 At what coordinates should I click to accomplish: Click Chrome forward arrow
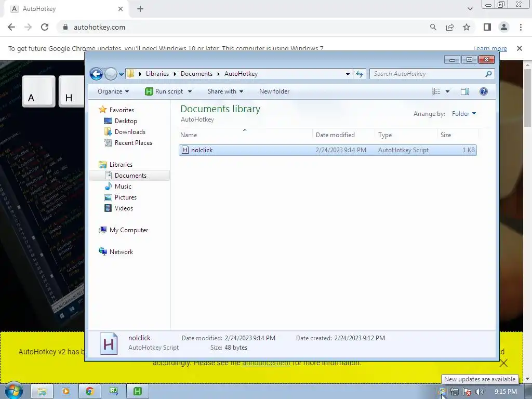[28, 27]
